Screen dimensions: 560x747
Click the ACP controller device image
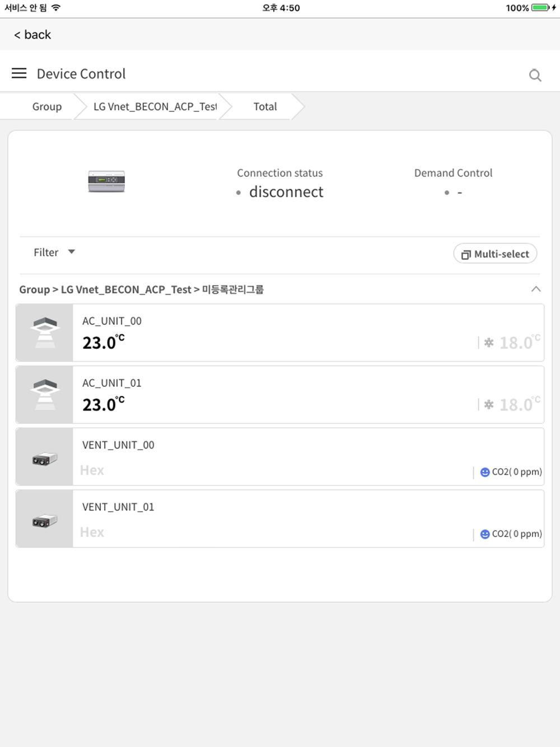(106, 181)
